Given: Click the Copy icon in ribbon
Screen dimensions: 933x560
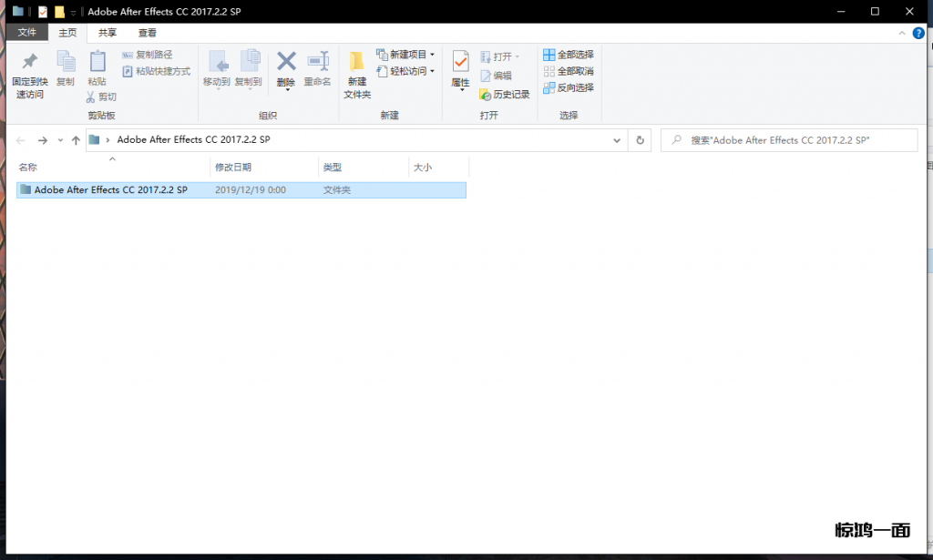Looking at the screenshot, I should coord(66,62).
